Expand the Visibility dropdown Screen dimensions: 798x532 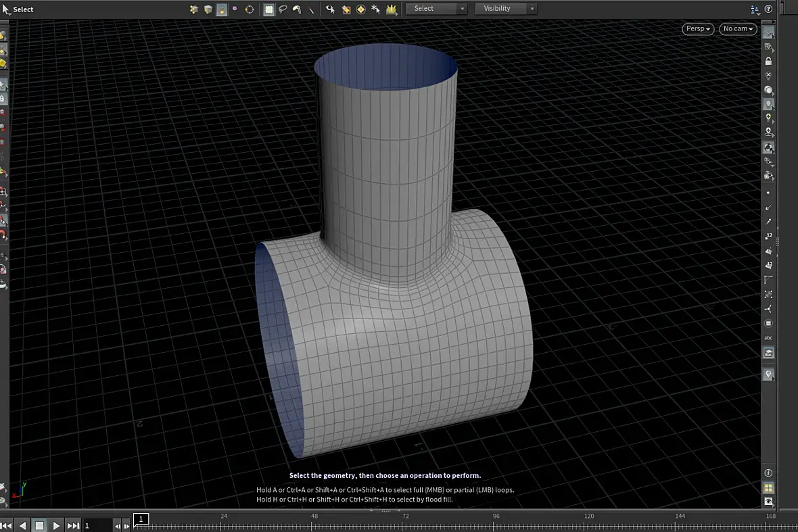(505, 9)
